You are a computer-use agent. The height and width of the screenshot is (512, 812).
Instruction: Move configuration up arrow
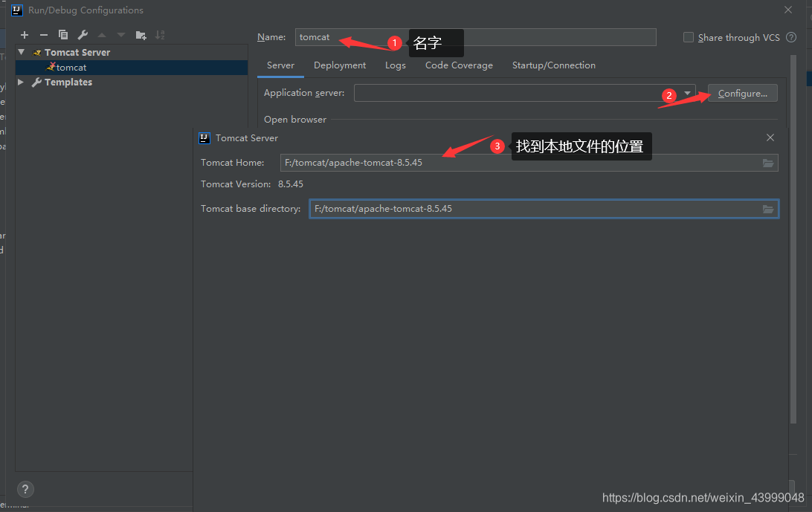pyautogui.click(x=102, y=35)
